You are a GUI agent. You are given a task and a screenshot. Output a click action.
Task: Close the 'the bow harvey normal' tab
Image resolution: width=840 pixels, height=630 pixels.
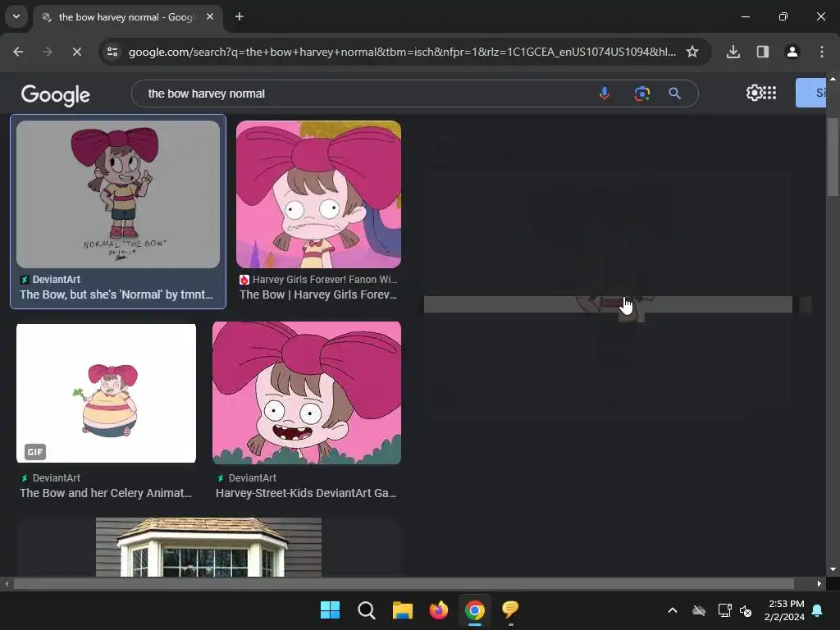(210, 16)
